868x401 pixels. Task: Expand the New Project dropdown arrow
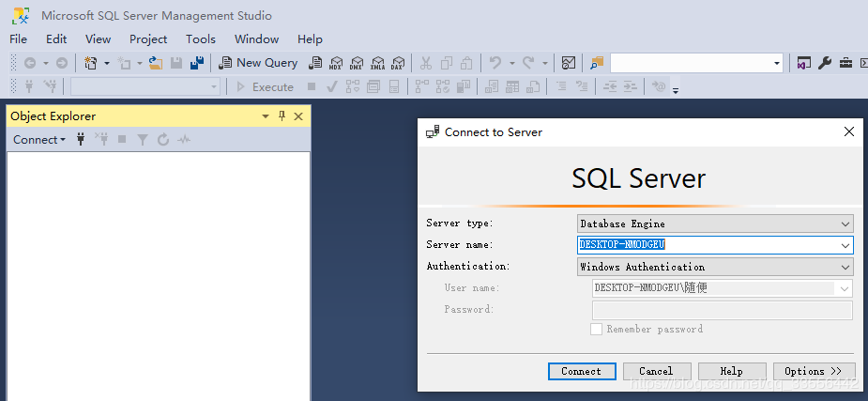(107, 63)
